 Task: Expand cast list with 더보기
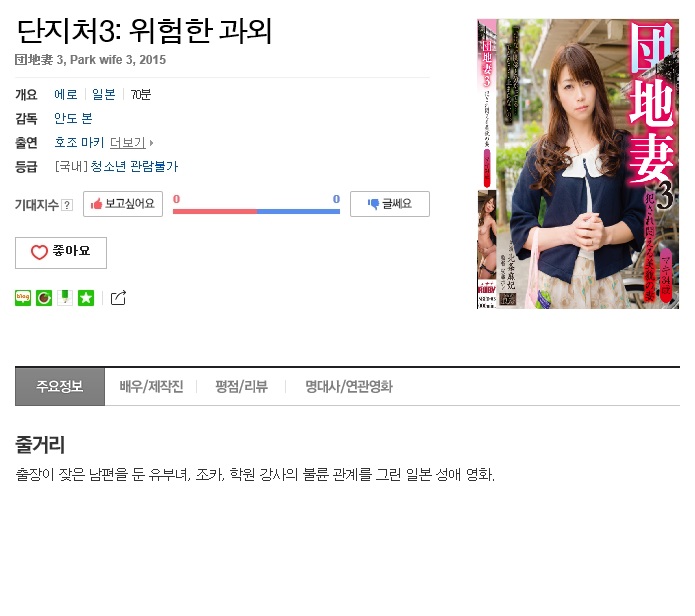click(x=128, y=142)
